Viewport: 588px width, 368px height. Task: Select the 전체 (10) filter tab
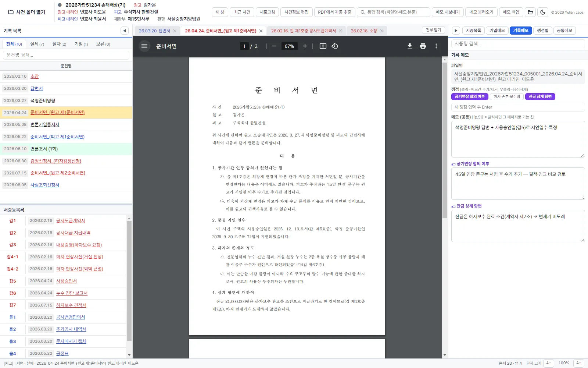(14, 44)
